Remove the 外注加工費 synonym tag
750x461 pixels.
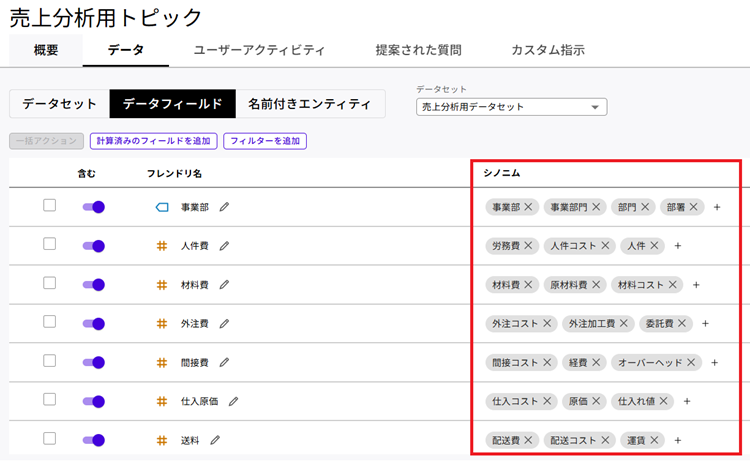[625, 323]
